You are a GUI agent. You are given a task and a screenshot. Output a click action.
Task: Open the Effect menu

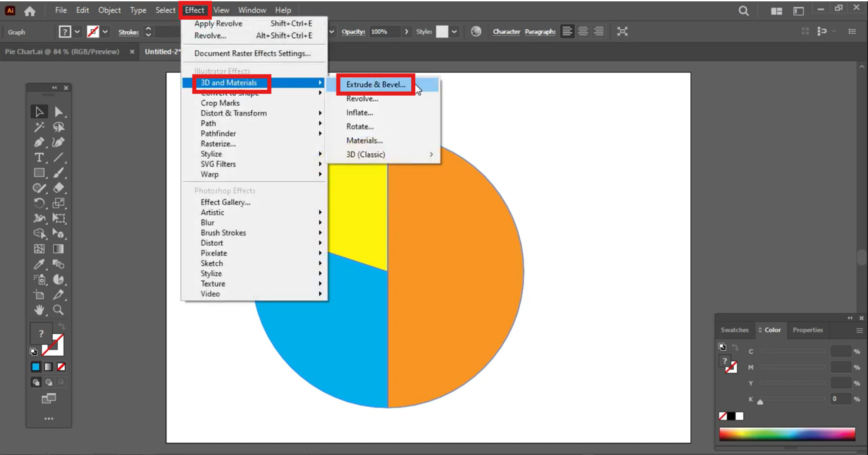[195, 10]
